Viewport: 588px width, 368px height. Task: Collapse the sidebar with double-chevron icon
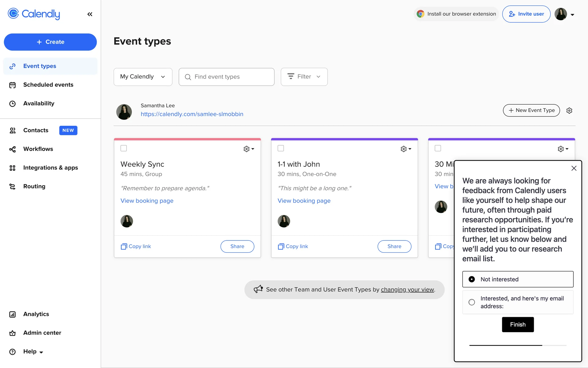tap(90, 14)
